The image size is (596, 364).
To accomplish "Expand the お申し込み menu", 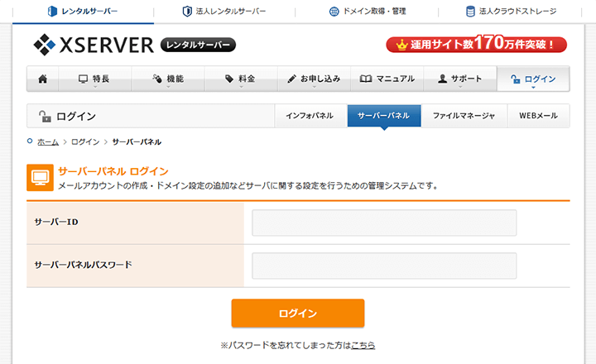I will click(x=314, y=79).
